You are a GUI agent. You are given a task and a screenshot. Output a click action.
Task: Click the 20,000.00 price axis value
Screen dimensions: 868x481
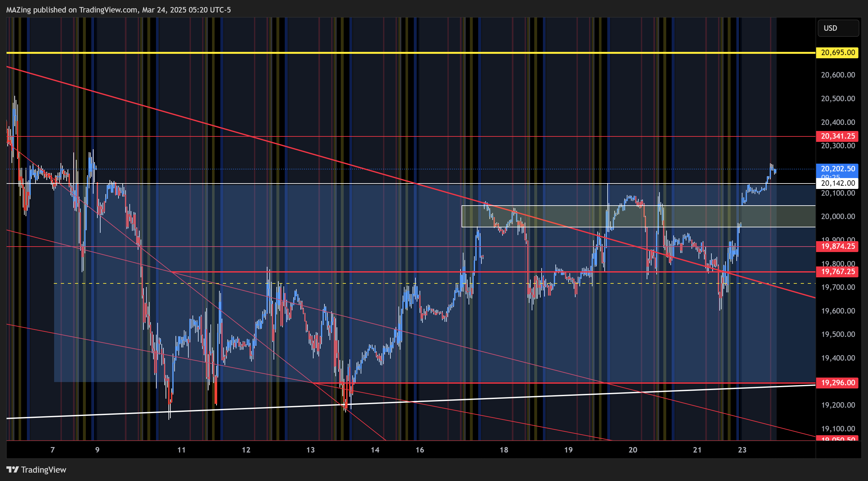(838, 216)
